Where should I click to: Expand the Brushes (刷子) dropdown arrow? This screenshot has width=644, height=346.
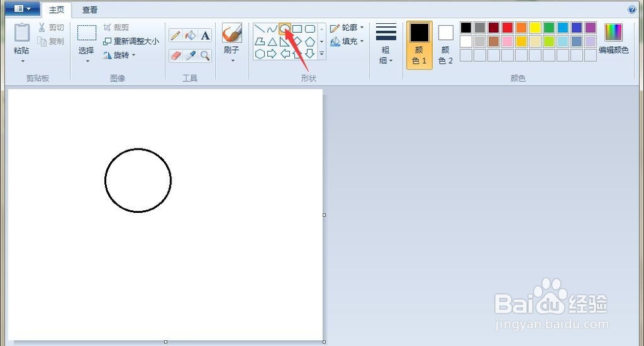[x=232, y=60]
